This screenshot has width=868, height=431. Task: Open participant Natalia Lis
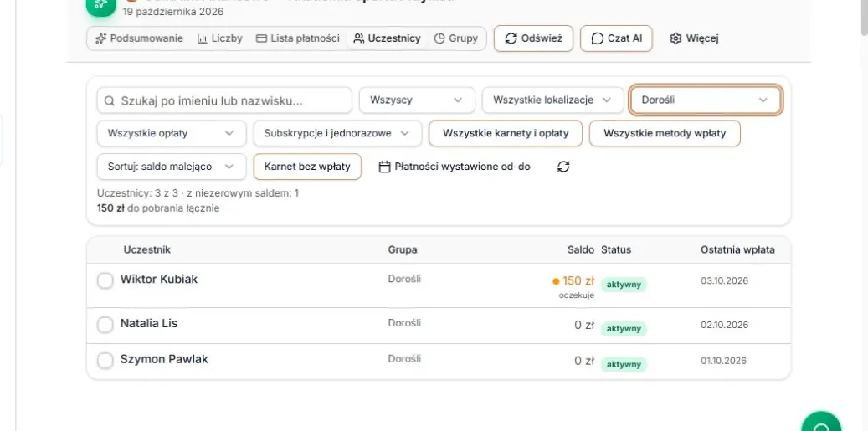(x=149, y=323)
